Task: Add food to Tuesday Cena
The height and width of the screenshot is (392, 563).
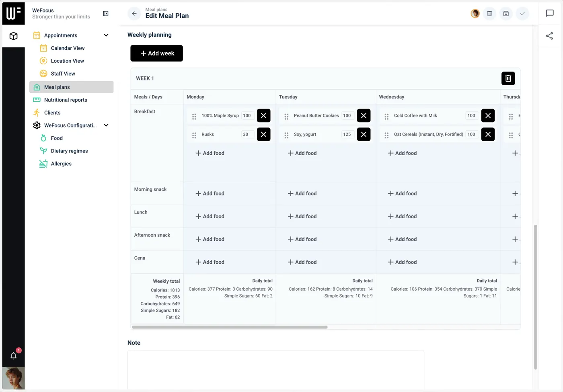Action: [302, 262]
